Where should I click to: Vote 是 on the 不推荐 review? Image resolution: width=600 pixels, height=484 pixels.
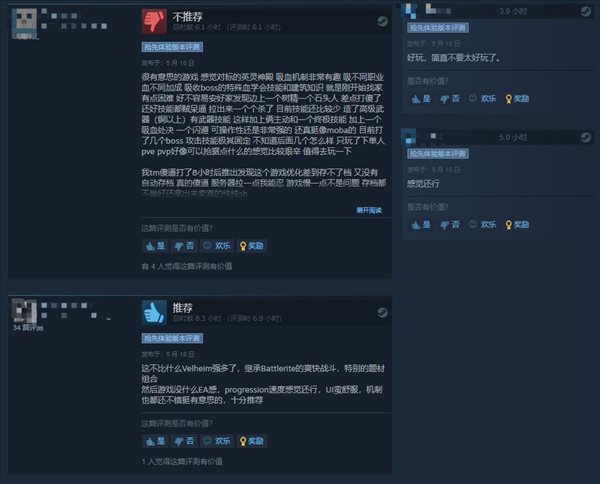(x=155, y=246)
